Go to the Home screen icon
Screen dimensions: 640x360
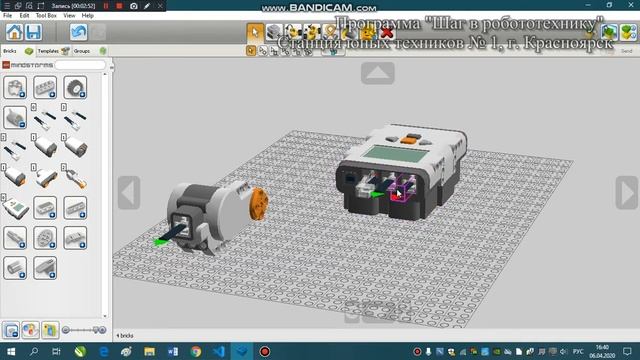(14, 32)
